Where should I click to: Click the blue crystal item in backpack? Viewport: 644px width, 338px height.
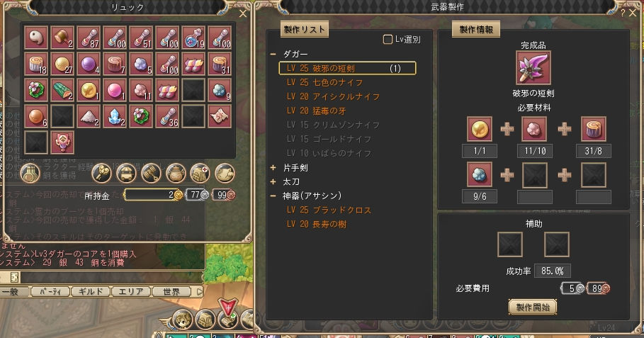coord(115,116)
